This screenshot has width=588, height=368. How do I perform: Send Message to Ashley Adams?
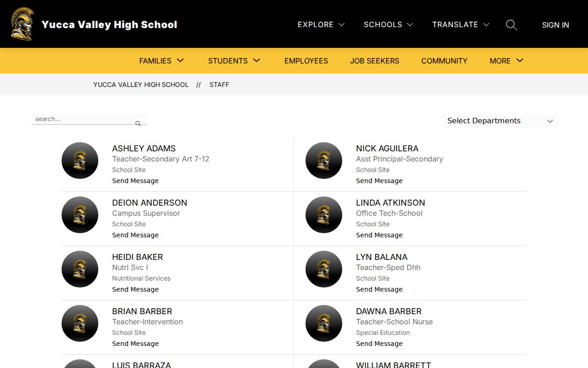(x=136, y=181)
